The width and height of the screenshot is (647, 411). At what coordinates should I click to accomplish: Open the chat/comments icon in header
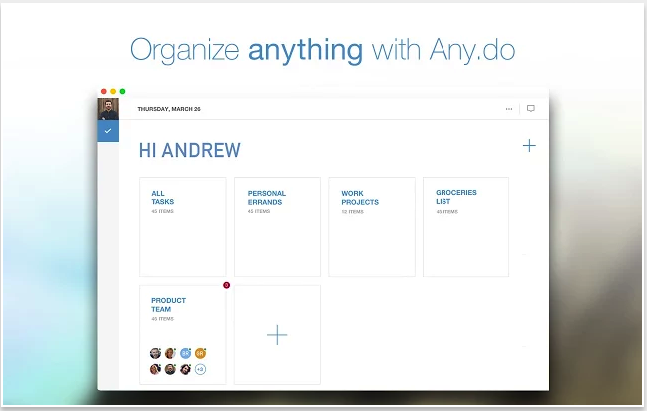click(x=531, y=109)
